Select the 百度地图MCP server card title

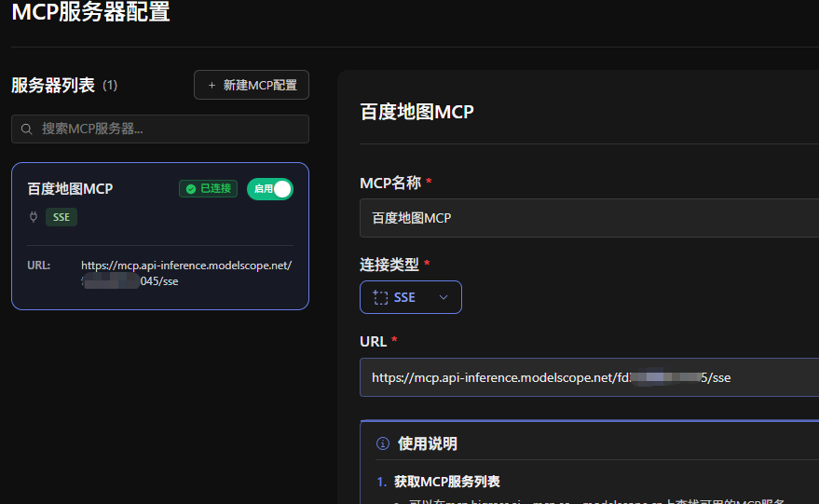click(70, 188)
